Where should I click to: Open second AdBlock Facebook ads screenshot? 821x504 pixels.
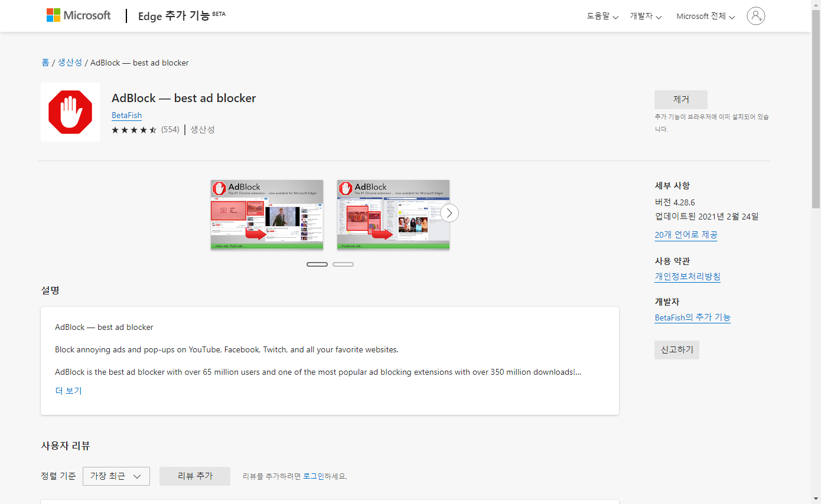tap(393, 215)
